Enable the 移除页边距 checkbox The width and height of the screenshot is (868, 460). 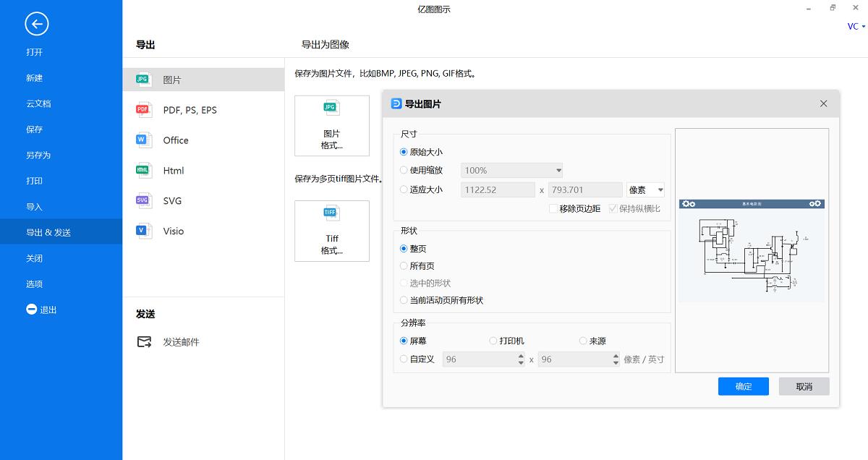coord(553,208)
